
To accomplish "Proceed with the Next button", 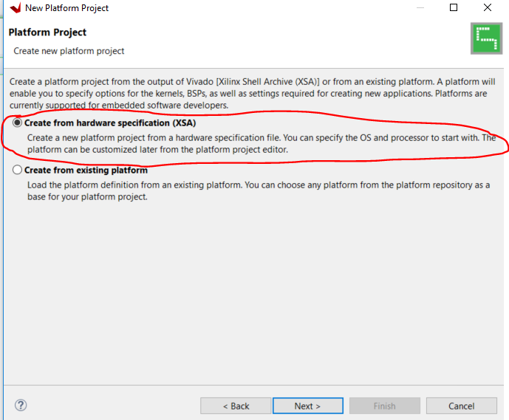I will point(307,406).
